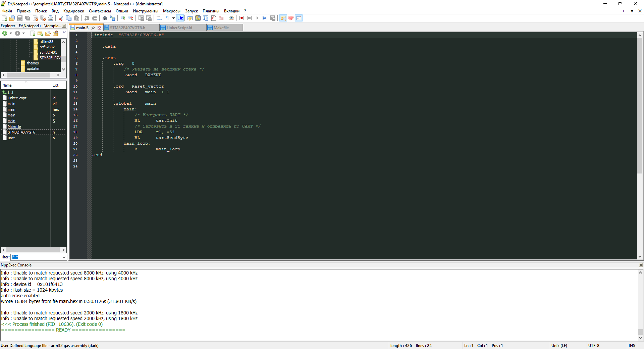This screenshot has height=349, width=644.
Task: Open Explorer forward-history dropdown arrow
Action: click(x=23, y=33)
